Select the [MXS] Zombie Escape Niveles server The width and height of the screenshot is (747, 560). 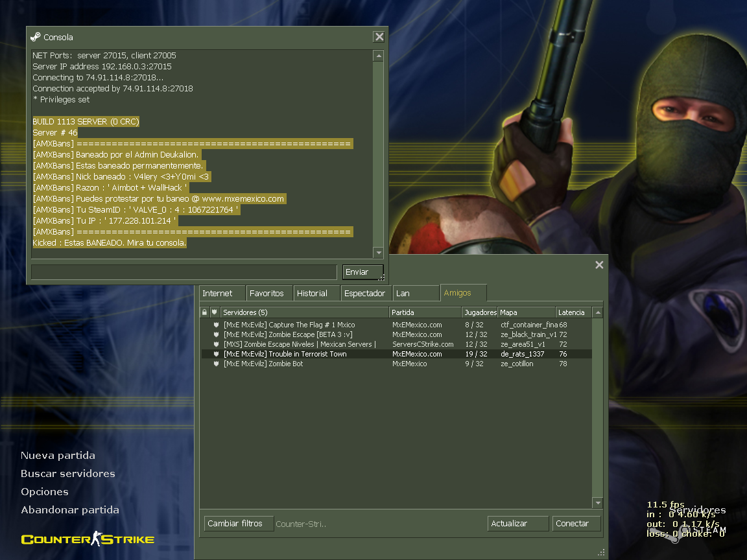[396, 344]
